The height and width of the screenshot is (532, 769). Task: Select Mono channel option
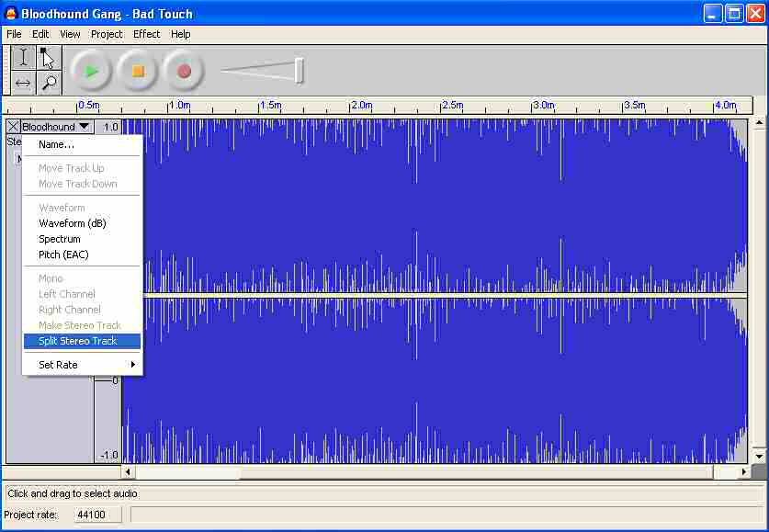point(83,278)
